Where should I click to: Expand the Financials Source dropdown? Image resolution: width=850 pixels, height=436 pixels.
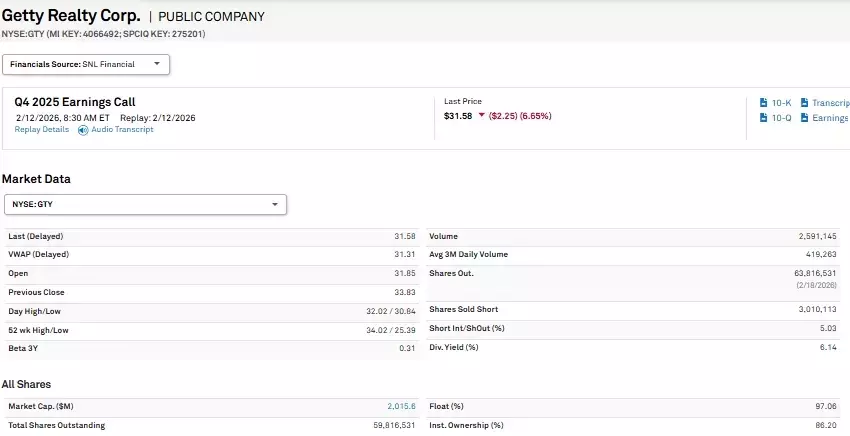(x=86, y=64)
